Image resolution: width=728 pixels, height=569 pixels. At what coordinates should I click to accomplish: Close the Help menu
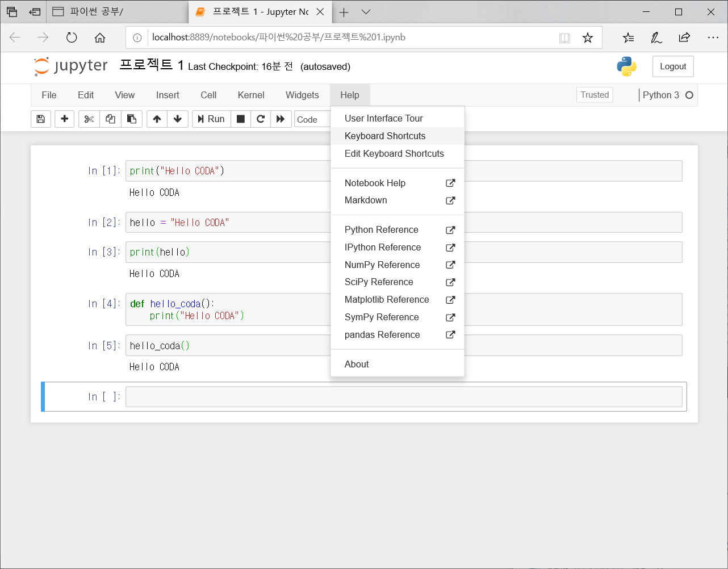pos(350,95)
